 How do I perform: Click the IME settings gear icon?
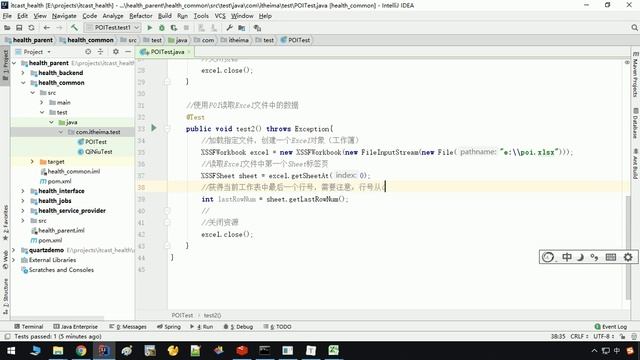click(x=628, y=257)
